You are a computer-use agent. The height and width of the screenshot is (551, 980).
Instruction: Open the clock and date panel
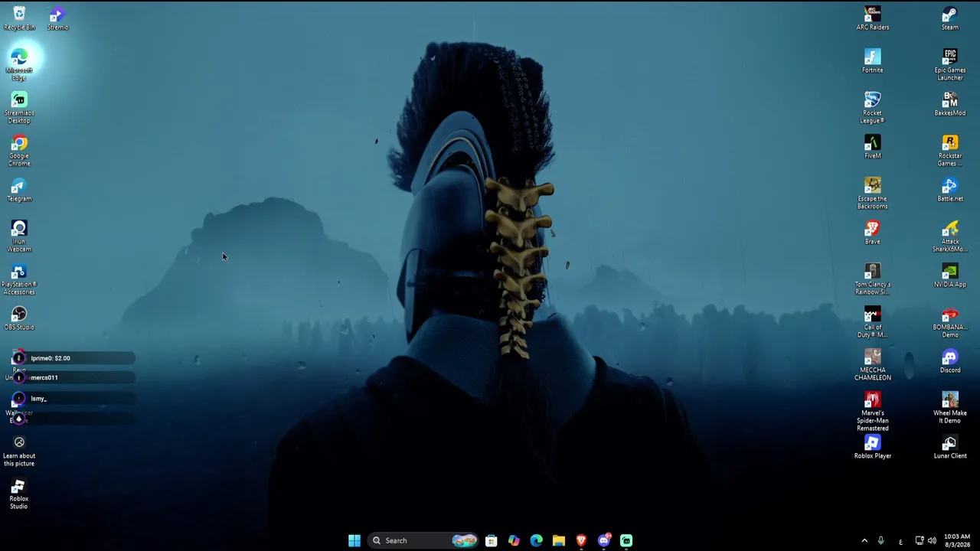click(957, 541)
